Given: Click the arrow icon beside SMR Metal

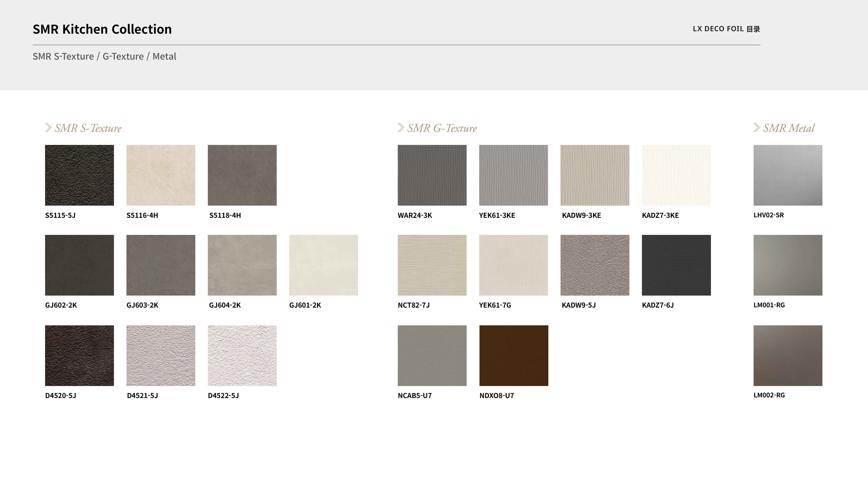Looking at the screenshot, I should [757, 128].
